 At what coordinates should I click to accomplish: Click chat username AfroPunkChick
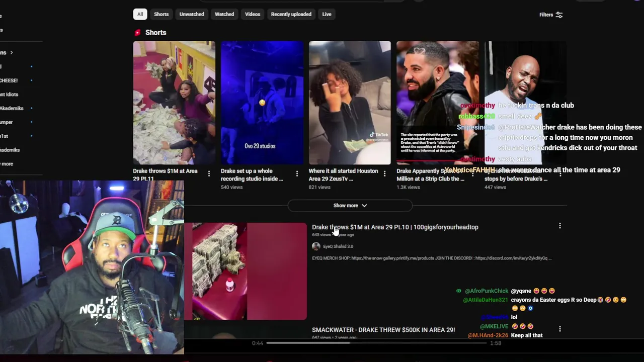(487, 291)
